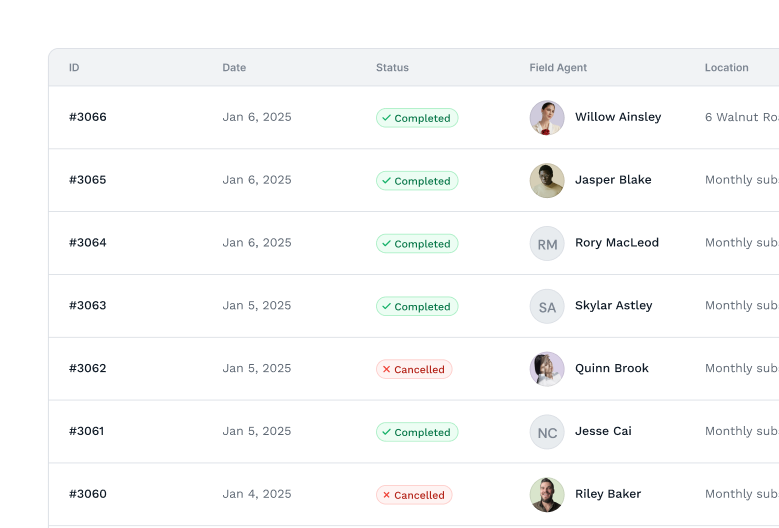Click Jasper Blake's avatar photo
This screenshot has width=779, height=528.
pos(547,181)
